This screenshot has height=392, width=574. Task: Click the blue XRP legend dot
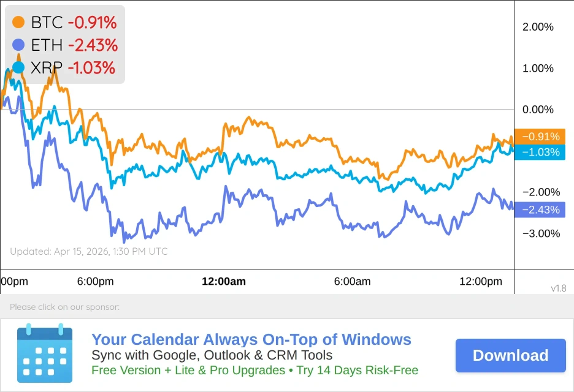point(18,67)
